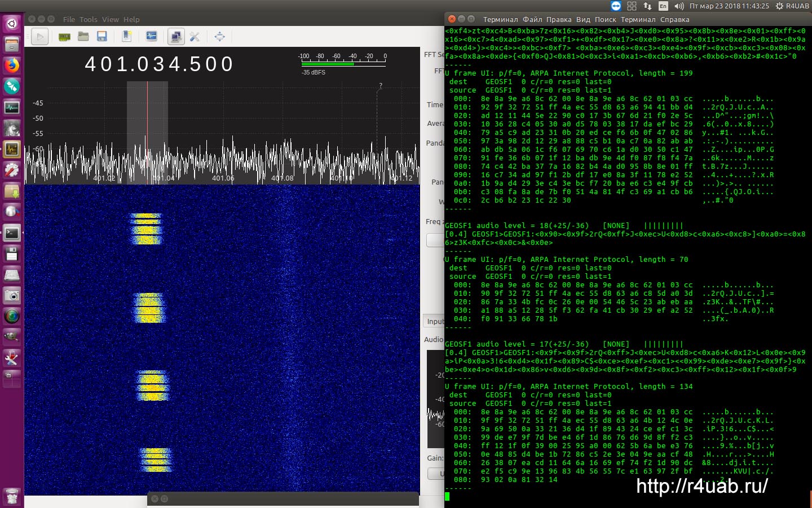The height and width of the screenshot is (508, 812).
Task: Open the system monitor dock icon
Action: (x=12, y=107)
